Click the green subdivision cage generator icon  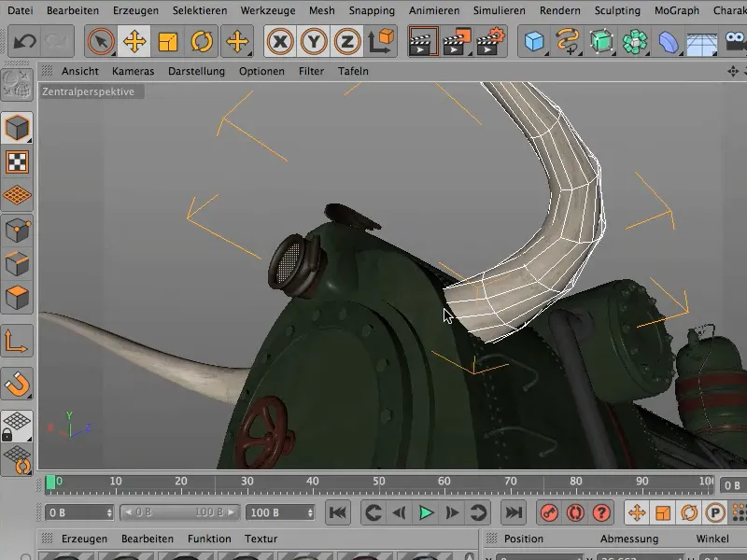(601, 42)
